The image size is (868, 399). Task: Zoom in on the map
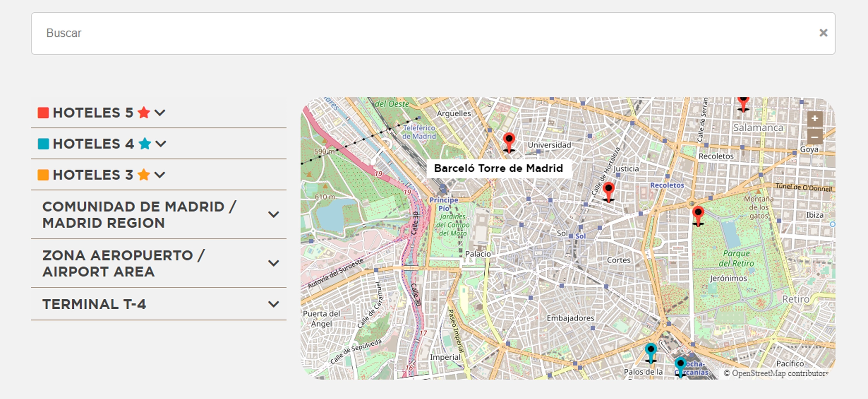pos(815,119)
